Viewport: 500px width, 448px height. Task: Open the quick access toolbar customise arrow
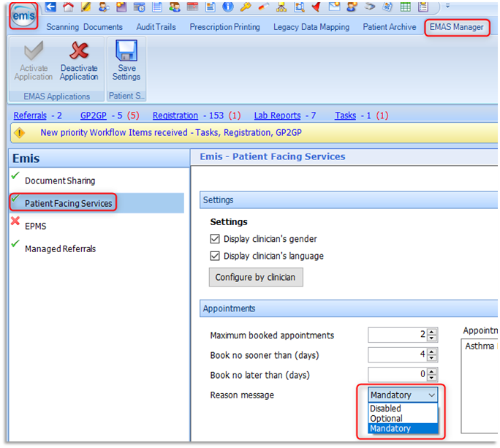tap(447, 6)
